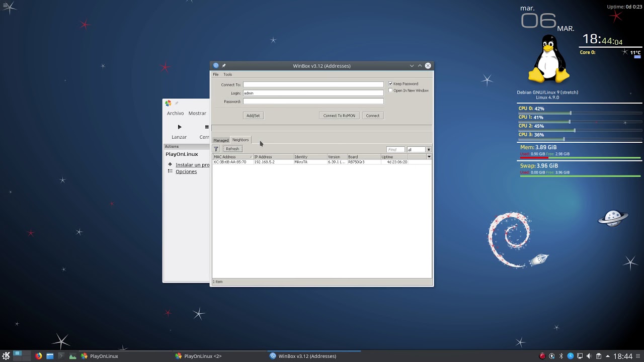Switch to the first virtual desktop pager cell
Screen dimensions: 644x362
point(17,354)
